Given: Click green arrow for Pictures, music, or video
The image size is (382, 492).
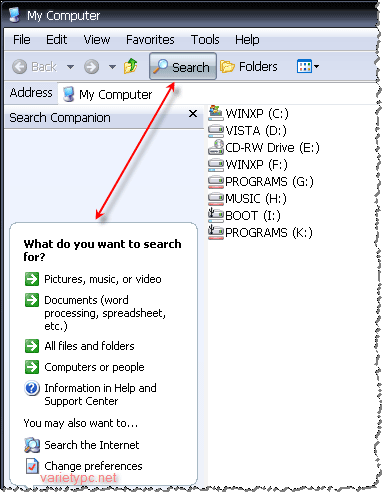Looking at the screenshot, I should (x=32, y=279).
